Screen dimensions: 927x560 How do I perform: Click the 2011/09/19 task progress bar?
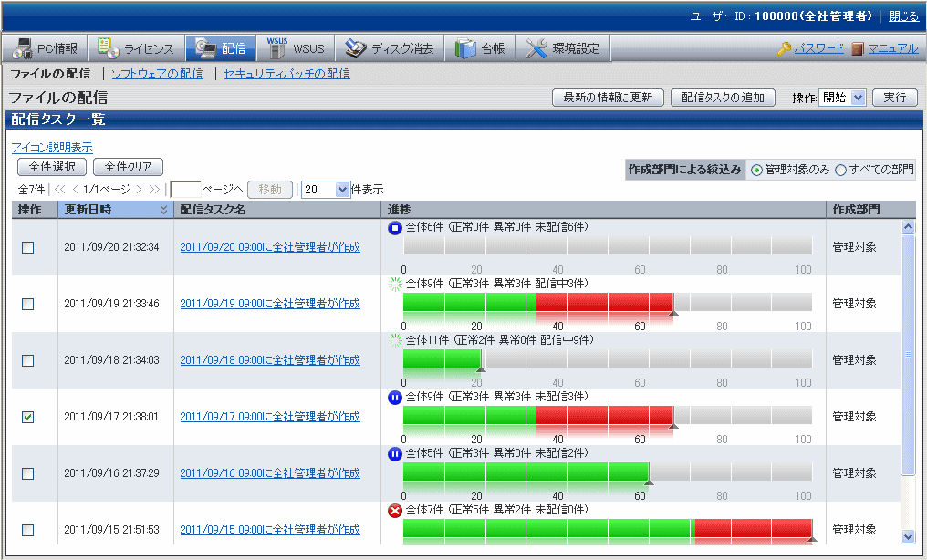tap(607, 304)
